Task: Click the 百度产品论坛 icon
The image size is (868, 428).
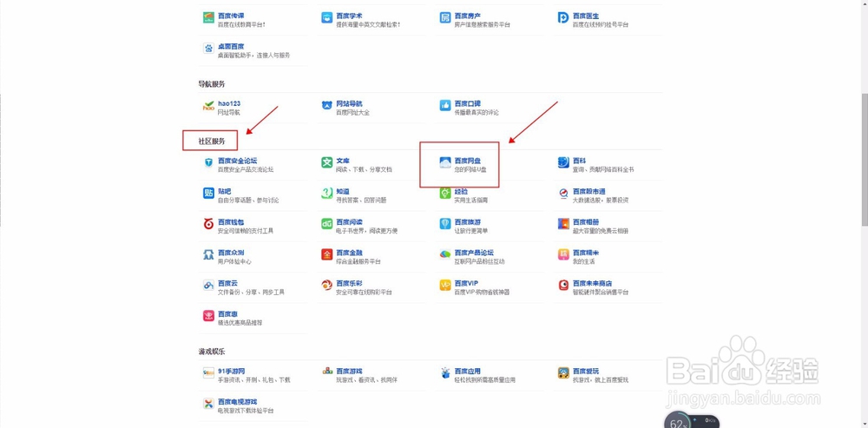Action: pyautogui.click(x=445, y=254)
